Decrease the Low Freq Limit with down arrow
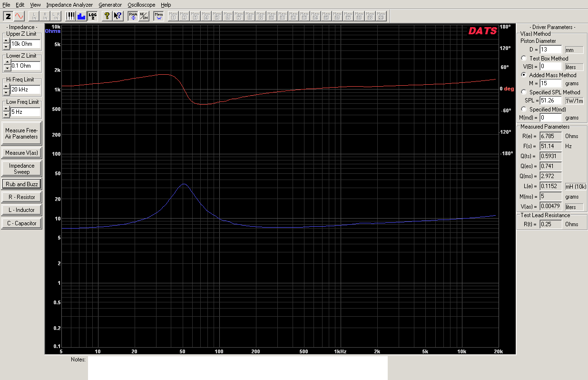This screenshot has height=380, width=588. (6, 115)
